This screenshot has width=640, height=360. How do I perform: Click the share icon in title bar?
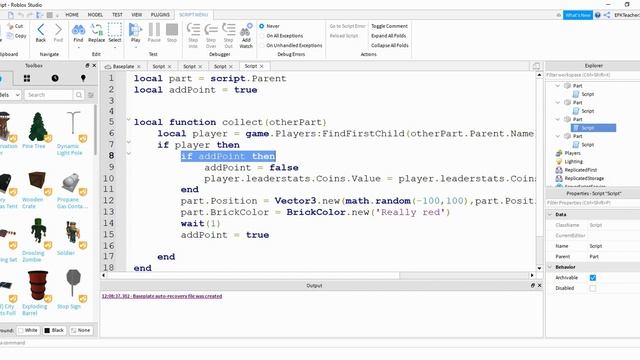pos(607,15)
